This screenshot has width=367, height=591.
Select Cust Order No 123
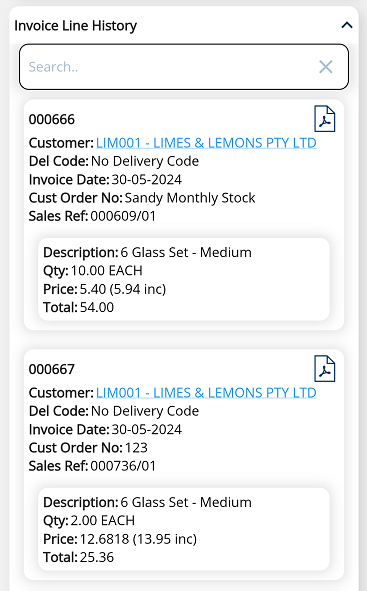pyautogui.click(x=136, y=448)
